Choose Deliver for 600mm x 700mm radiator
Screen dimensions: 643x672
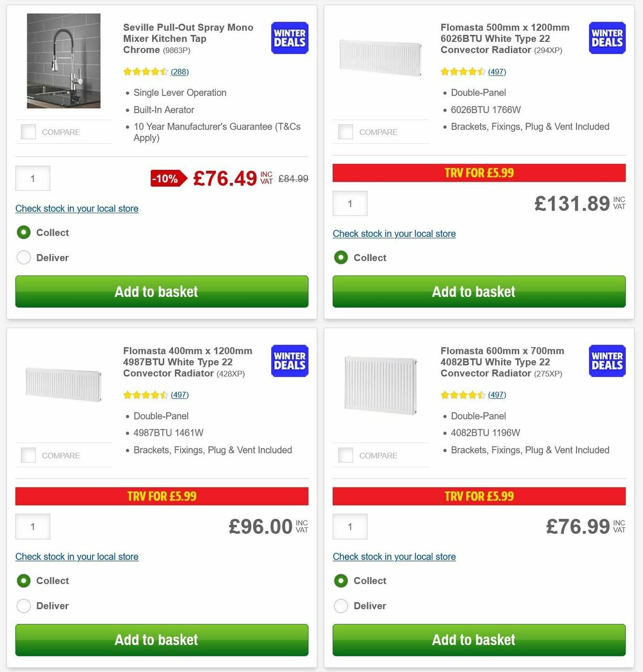(341, 606)
